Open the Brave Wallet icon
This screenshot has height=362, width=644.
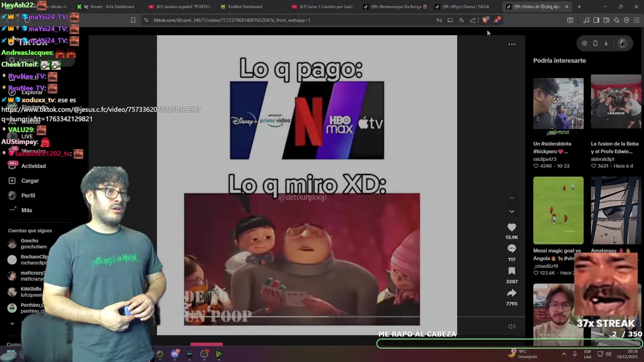pos(606,20)
